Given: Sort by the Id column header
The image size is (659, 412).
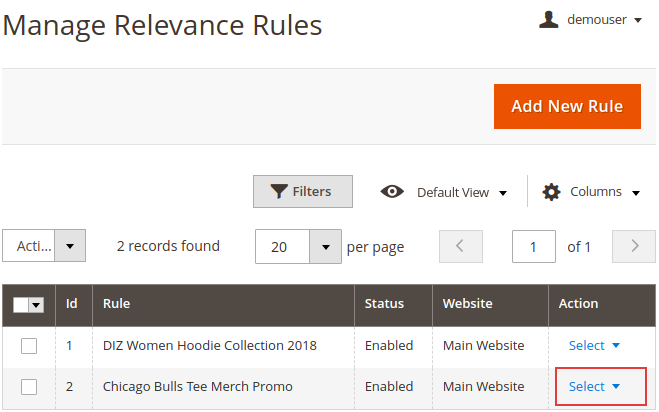Looking at the screenshot, I should [72, 304].
